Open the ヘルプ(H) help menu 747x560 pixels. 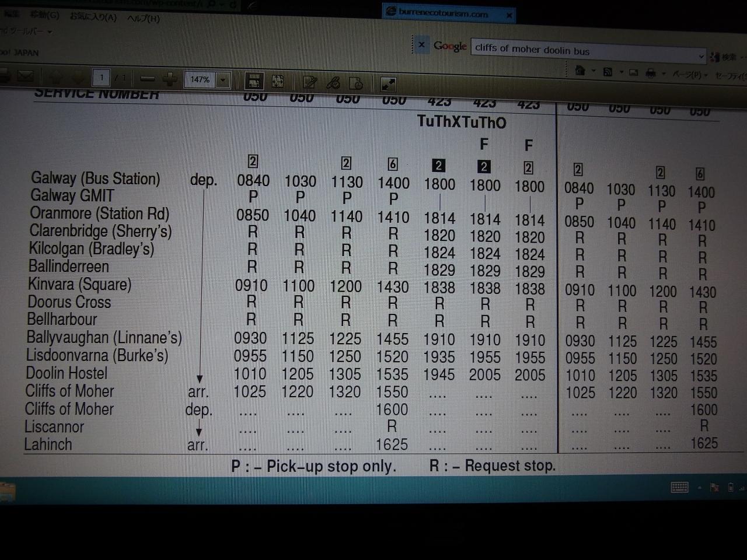[x=143, y=19]
